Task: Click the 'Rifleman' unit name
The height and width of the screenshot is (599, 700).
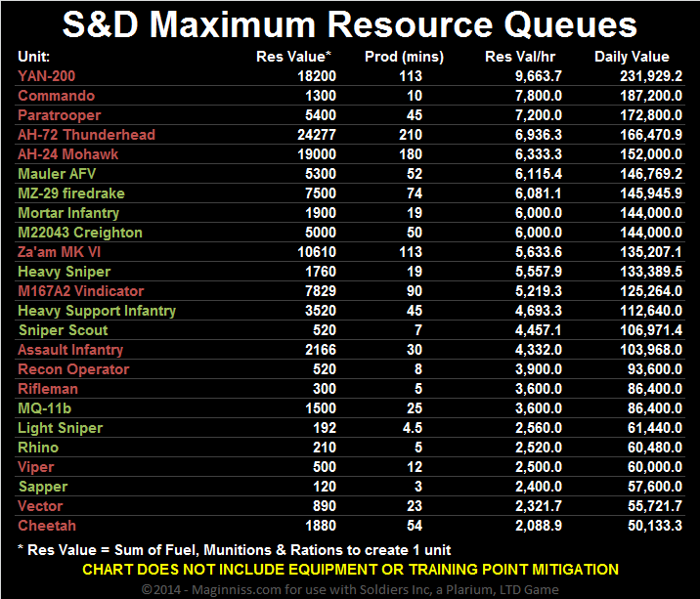Action: [x=48, y=389]
